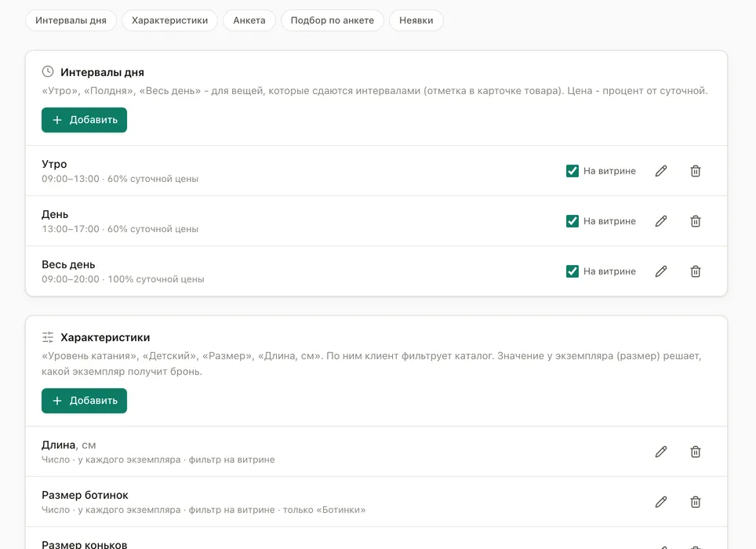Edit the Утро interval with pencil icon
Viewport: 756px width, 549px height.
pyautogui.click(x=661, y=171)
